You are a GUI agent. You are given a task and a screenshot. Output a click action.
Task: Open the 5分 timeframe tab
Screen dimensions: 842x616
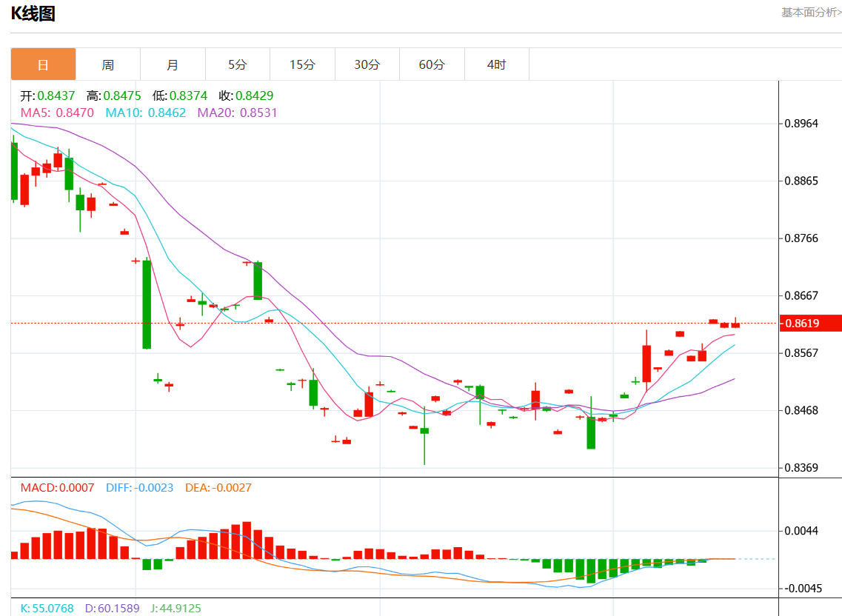pyautogui.click(x=238, y=64)
